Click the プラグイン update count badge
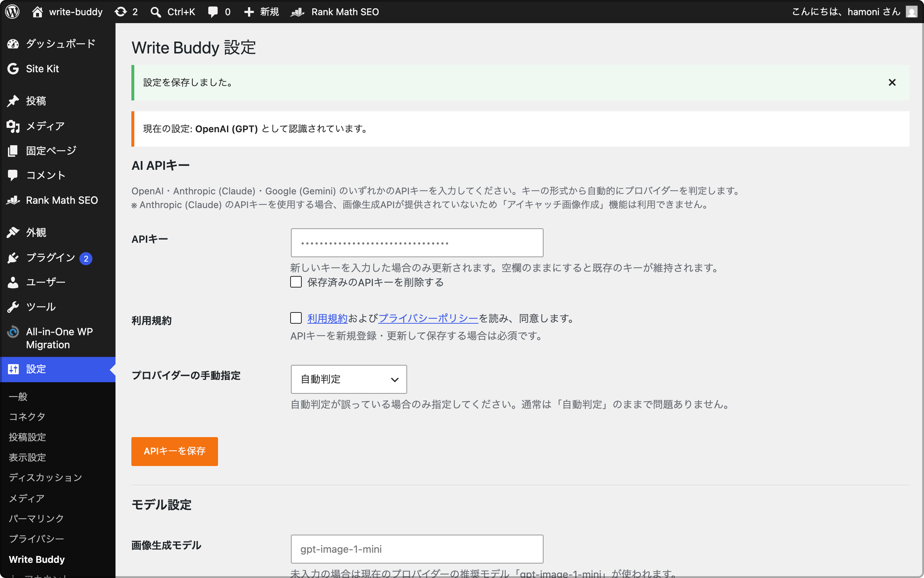This screenshot has width=924, height=578. (86, 258)
